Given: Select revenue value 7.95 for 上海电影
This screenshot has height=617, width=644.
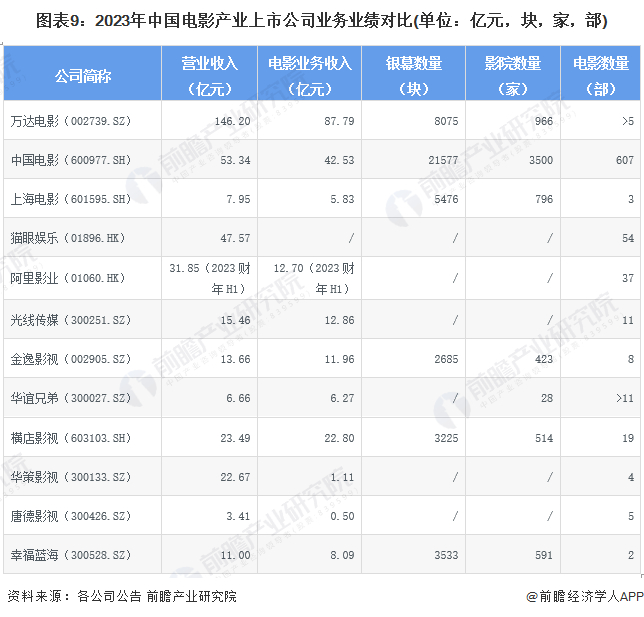Looking at the screenshot, I should click(238, 199).
